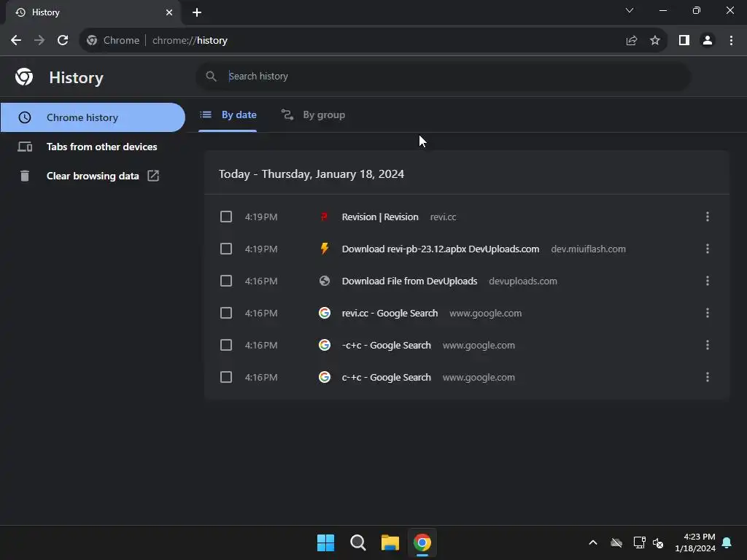Open the clock showing 4:23 PM
This screenshot has height=560, width=747.
695,542
